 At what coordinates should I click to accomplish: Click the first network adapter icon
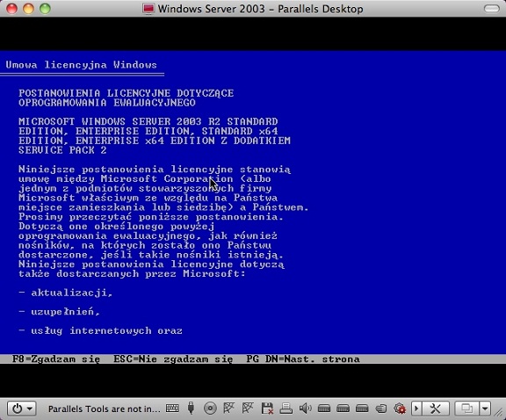(x=228, y=408)
